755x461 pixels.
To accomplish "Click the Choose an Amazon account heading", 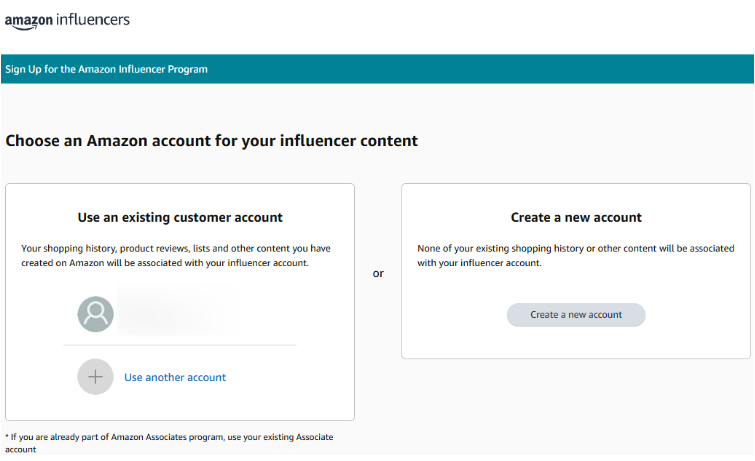I will click(211, 141).
